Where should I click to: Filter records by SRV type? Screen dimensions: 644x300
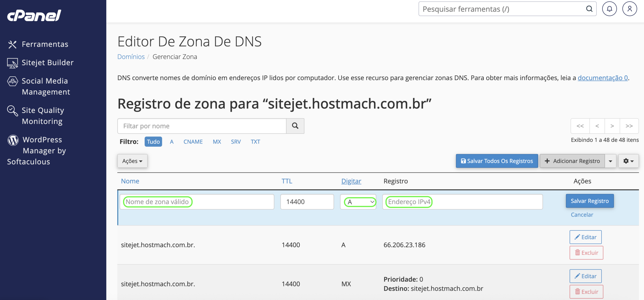pos(236,142)
